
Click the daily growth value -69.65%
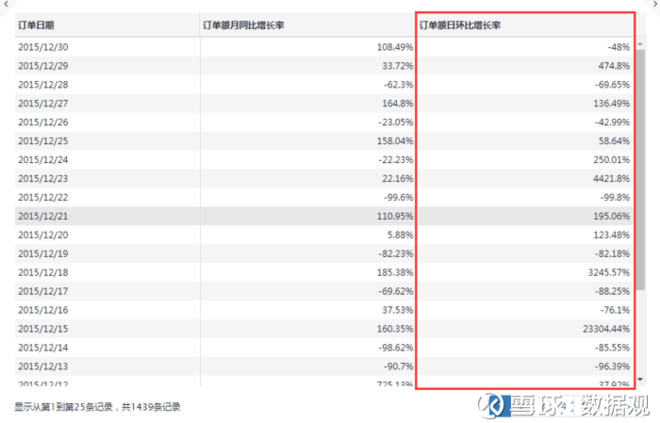tap(612, 85)
